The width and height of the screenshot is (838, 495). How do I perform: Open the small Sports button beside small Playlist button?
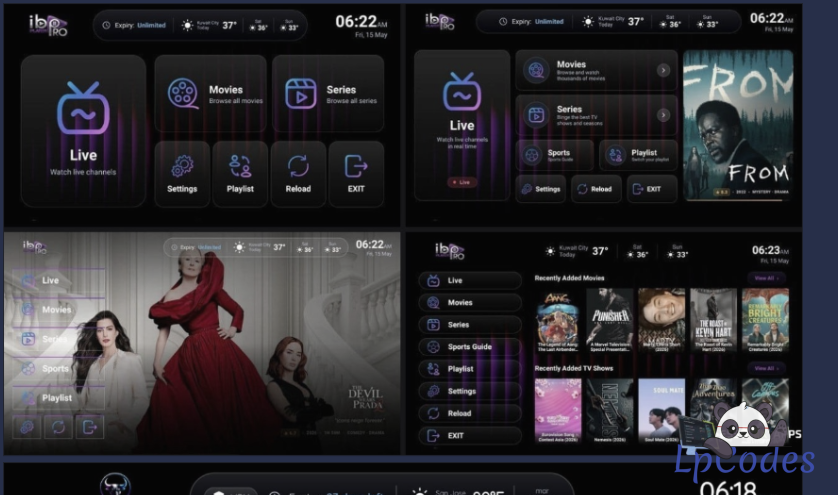(555, 155)
